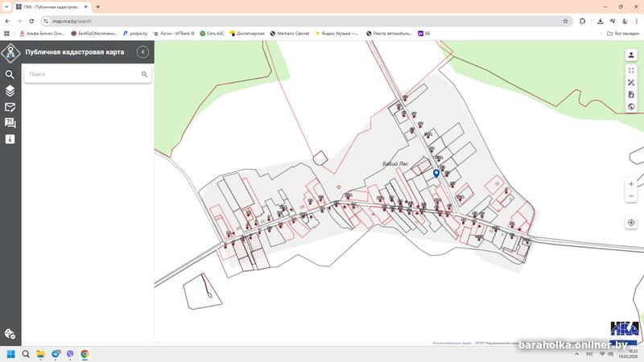Open the info icon in sidebar
644x362 pixels.
coord(10,139)
